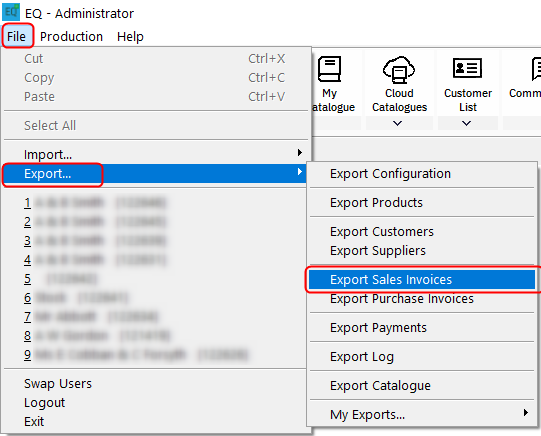Open the Customer List toolbar icon

[467, 68]
